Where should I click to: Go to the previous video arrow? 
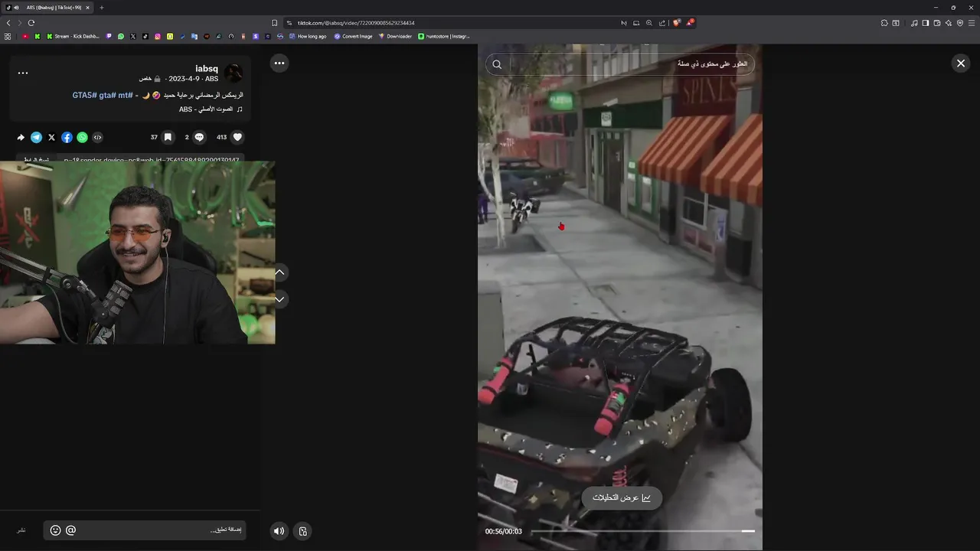(279, 272)
